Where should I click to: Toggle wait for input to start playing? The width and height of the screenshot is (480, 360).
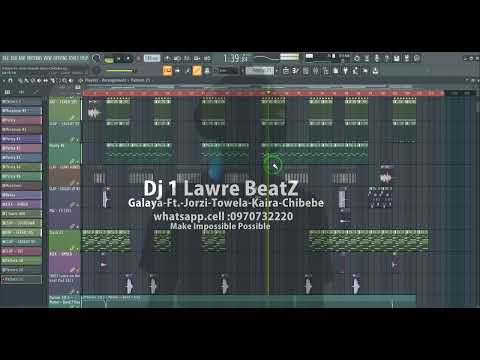177,58
